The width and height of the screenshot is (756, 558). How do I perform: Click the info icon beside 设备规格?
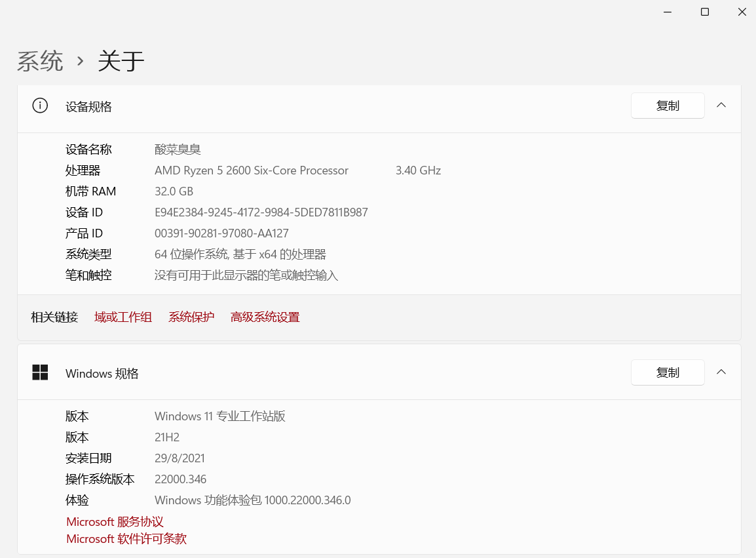[x=40, y=106]
